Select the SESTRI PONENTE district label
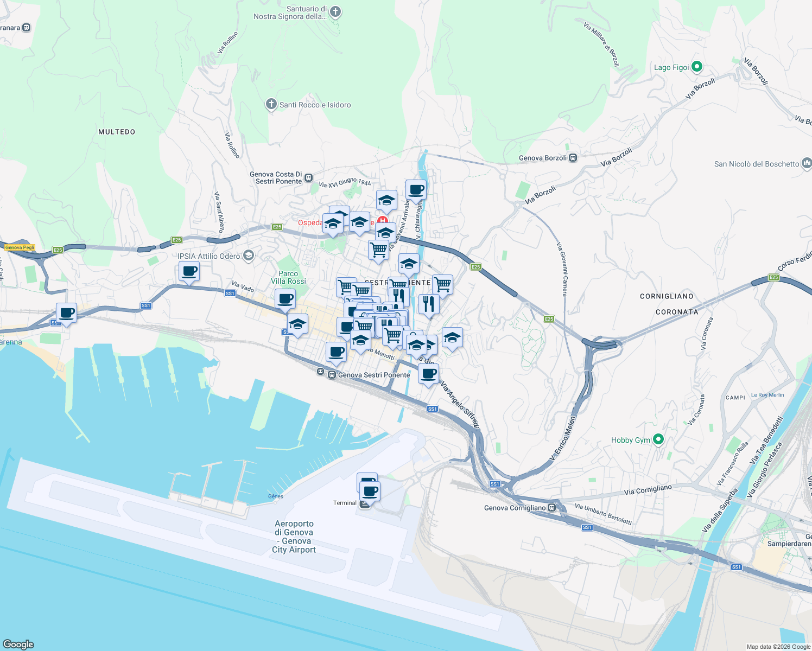812x651 pixels. 397,282
